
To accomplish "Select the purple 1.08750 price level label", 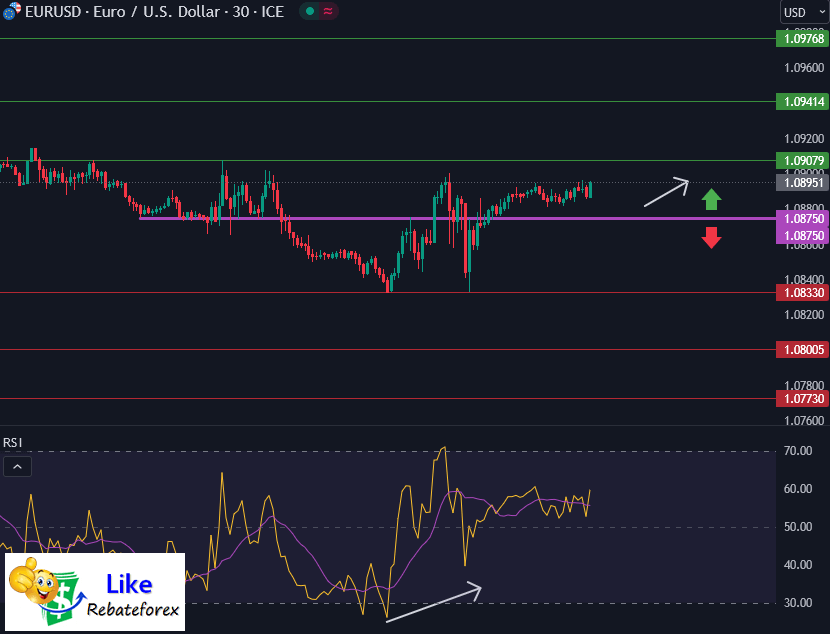I will pyautogui.click(x=803, y=219).
